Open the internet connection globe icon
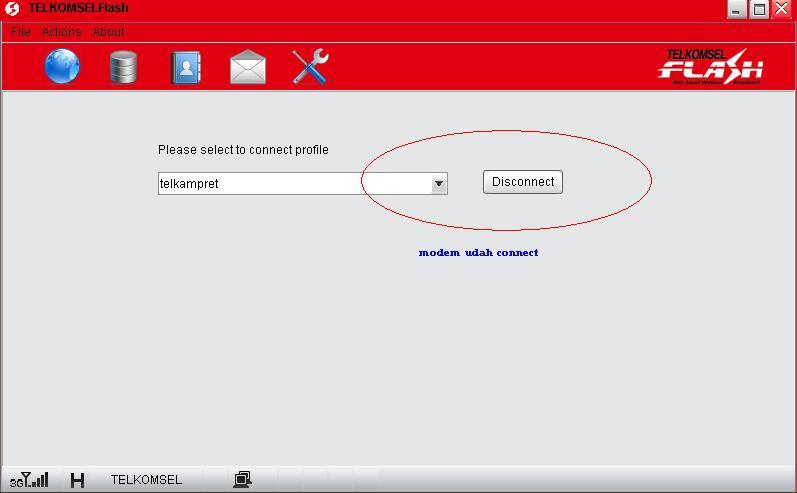The width and height of the screenshot is (797, 493). [62, 66]
